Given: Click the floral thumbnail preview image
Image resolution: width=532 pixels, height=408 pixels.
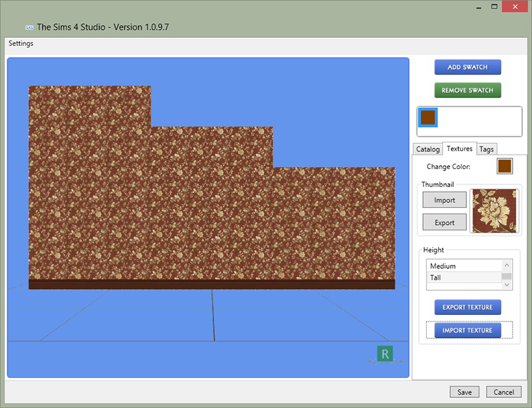Looking at the screenshot, I should pos(494,211).
